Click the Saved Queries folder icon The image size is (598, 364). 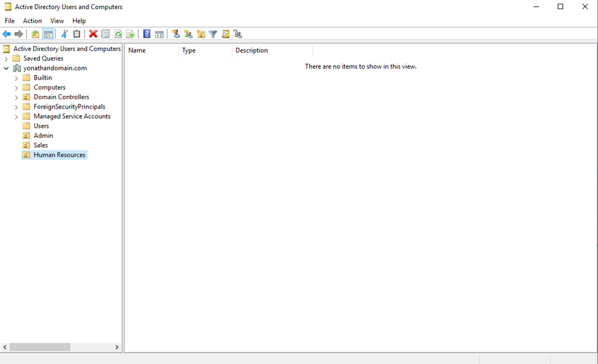[x=16, y=58]
